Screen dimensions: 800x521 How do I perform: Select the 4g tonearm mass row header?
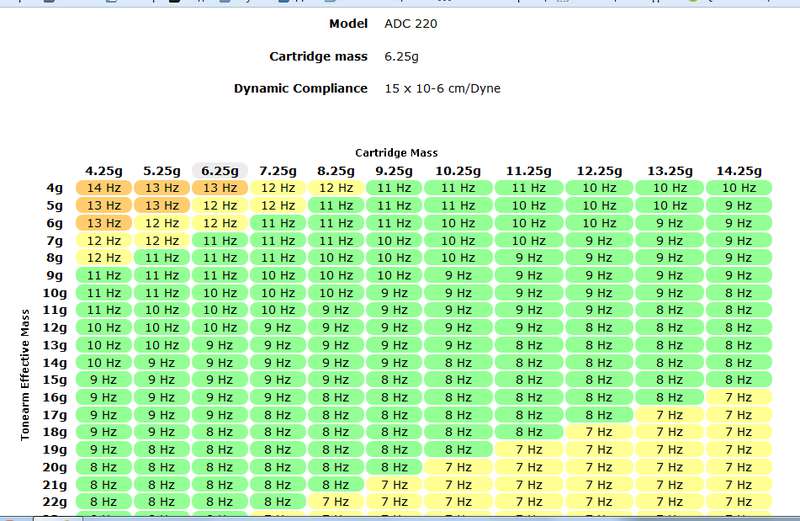(x=56, y=188)
